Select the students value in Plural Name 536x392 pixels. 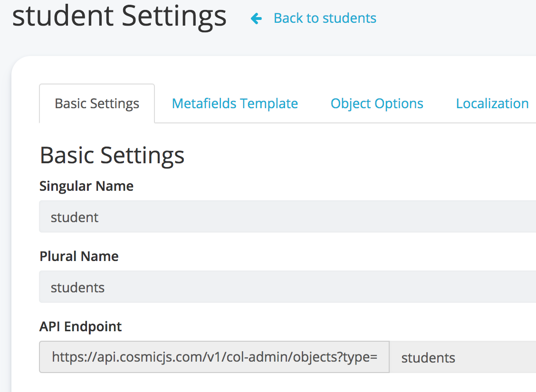click(x=77, y=287)
